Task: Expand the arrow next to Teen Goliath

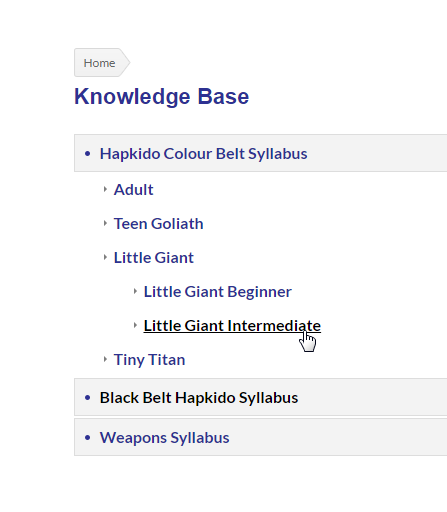Action: pos(105,223)
